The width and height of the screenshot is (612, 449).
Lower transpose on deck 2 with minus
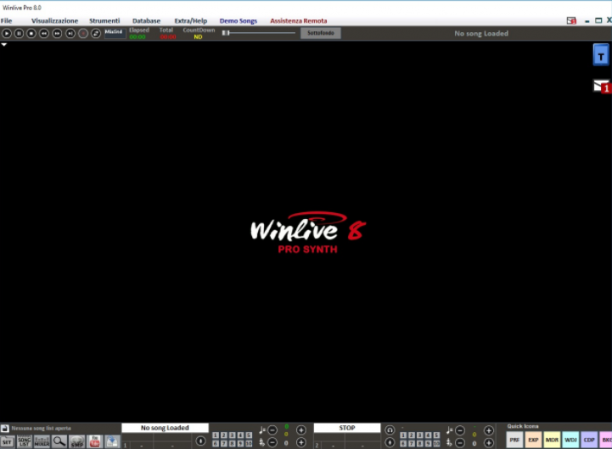[460, 443]
